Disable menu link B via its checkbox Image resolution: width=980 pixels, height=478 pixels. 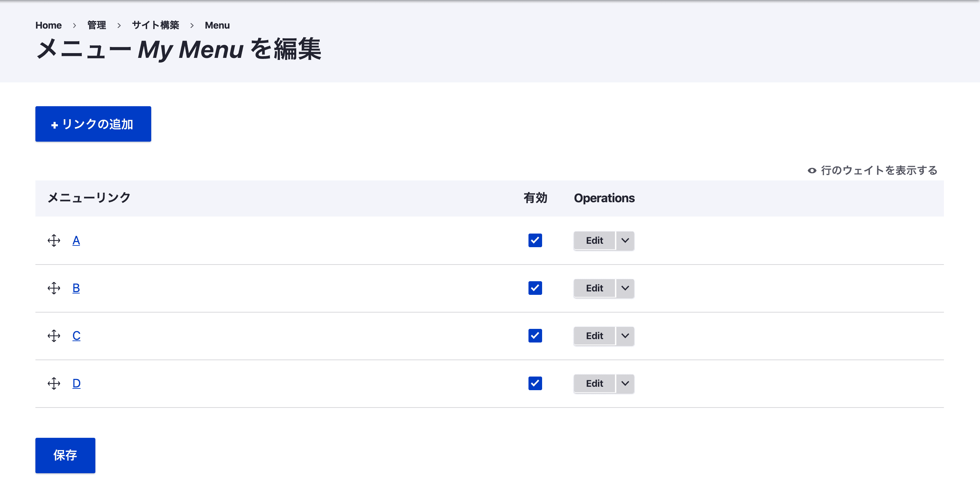click(x=535, y=288)
